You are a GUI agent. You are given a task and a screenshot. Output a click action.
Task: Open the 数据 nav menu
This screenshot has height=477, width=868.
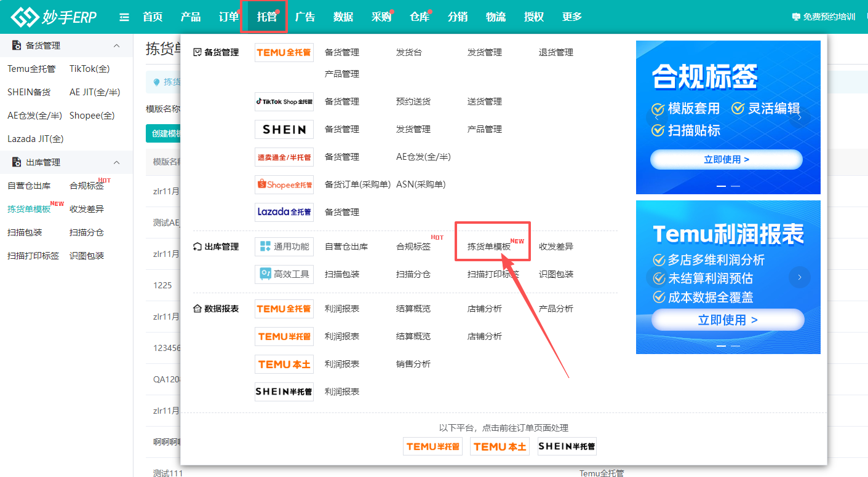pos(343,17)
